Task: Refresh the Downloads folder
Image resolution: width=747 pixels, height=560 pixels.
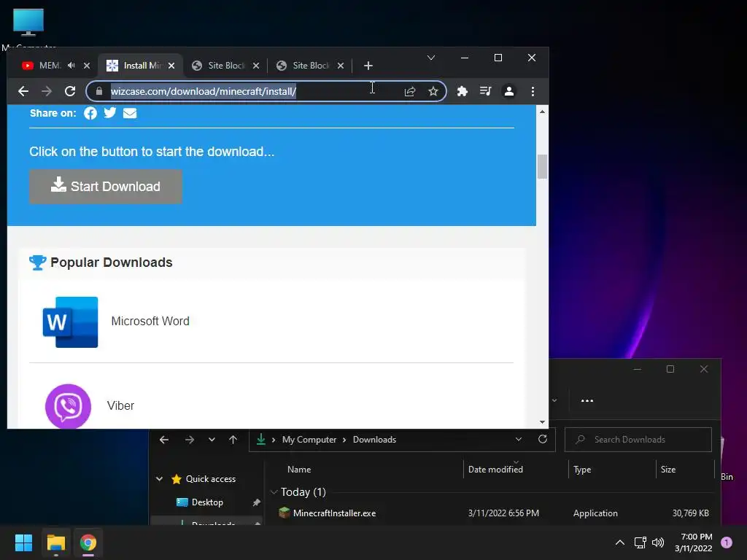Action: [x=542, y=439]
